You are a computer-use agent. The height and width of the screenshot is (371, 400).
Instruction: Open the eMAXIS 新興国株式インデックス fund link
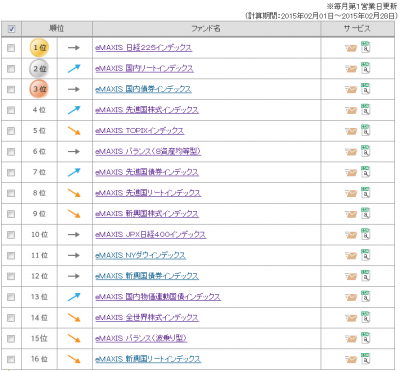coord(147,214)
